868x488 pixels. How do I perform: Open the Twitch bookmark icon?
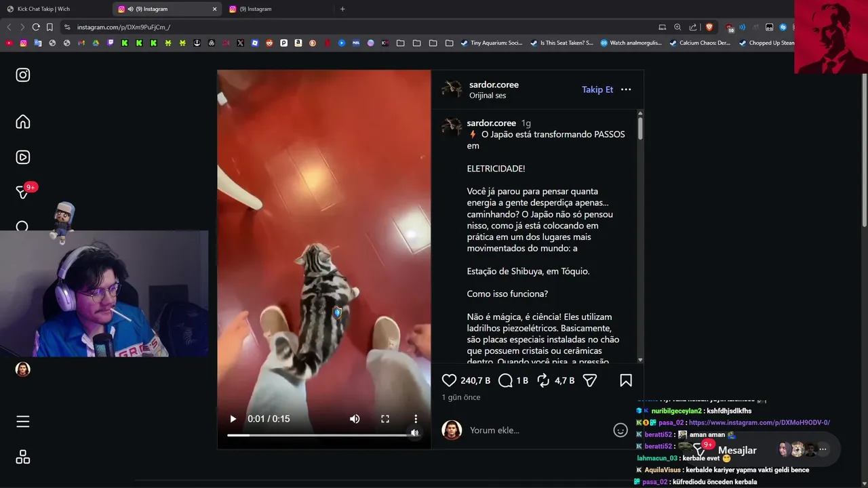pyautogui.click(x=111, y=43)
